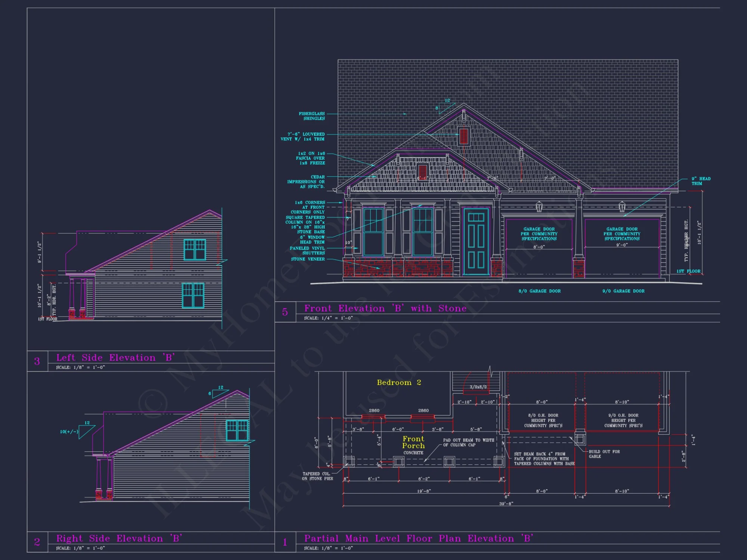Switch to Left Side Elevation 'B' view
Viewport: 747px width, 560px height.
[x=116, y=357]
